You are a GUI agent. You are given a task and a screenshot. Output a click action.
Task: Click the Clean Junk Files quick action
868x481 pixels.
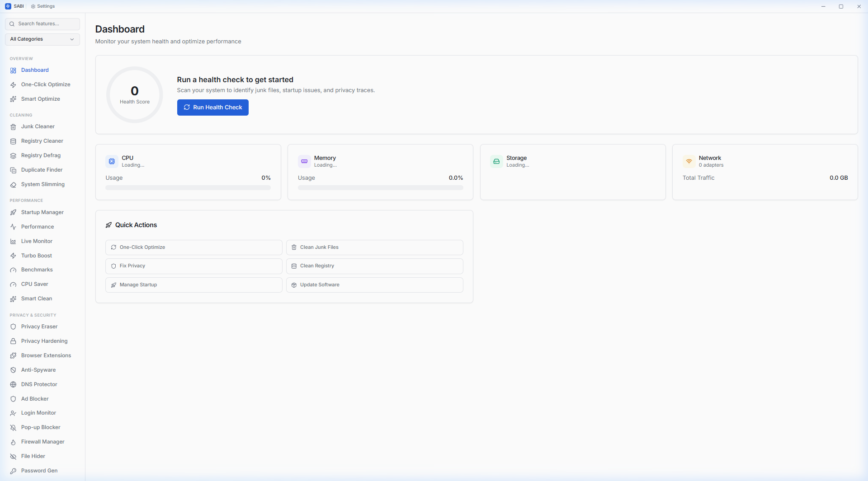tap(374, 248)
